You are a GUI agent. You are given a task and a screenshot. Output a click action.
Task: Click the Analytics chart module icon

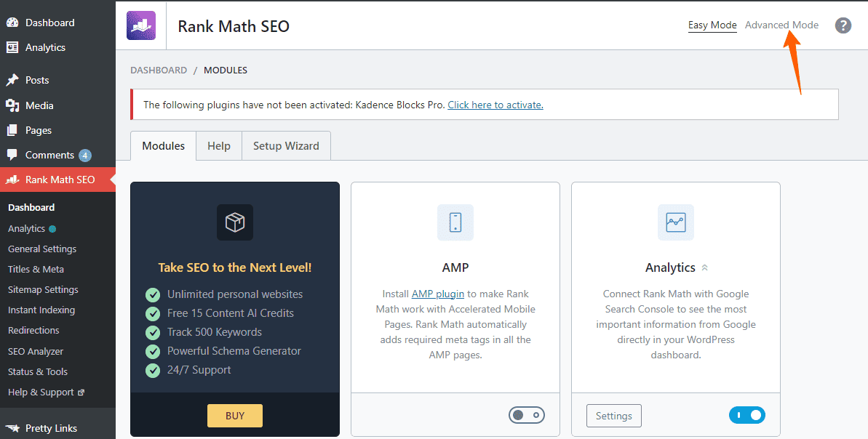[x=675, y=222]
